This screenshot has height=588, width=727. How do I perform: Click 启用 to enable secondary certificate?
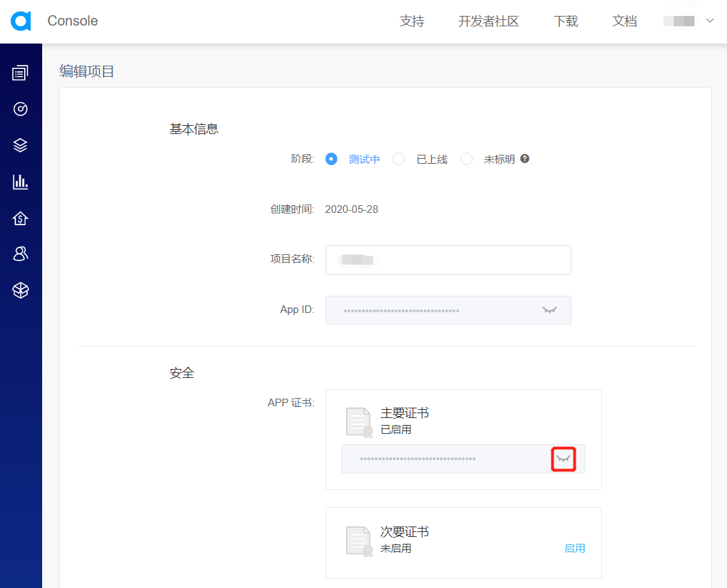pyautogui.click(x=574, y=548)
